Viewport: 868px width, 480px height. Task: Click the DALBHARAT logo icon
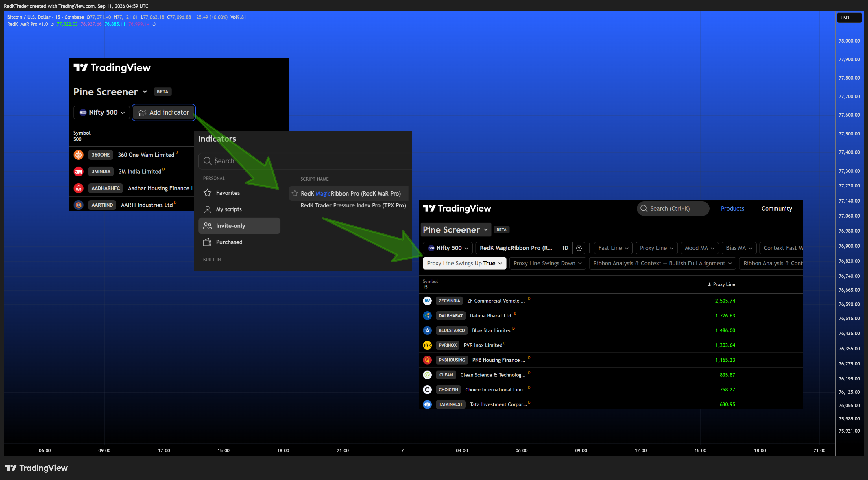[x=427, y=315]
